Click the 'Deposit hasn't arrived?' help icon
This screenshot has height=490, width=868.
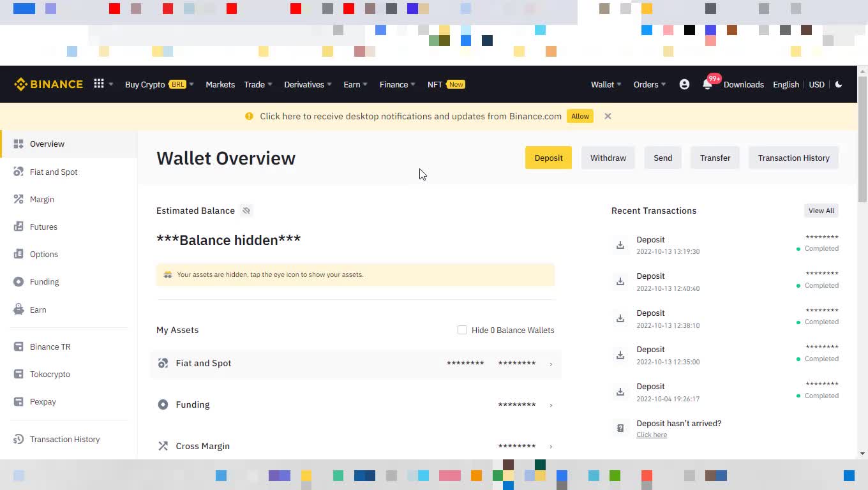tap(620, 428)
